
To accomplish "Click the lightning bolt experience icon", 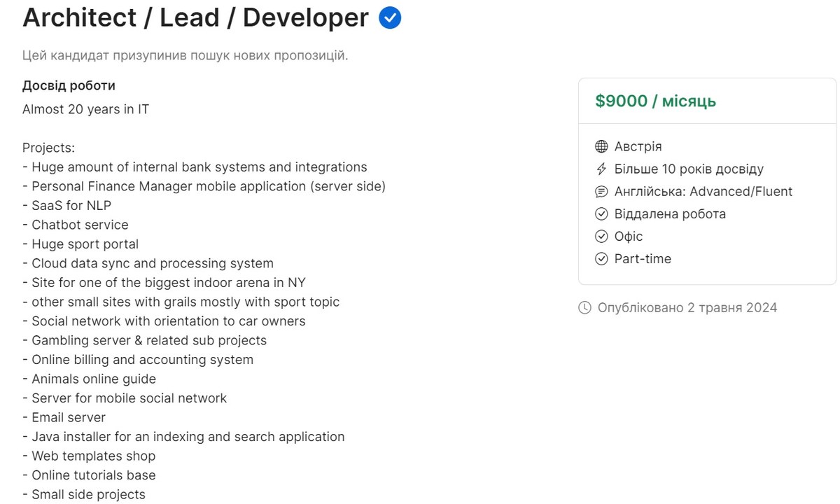I will 601,169.
